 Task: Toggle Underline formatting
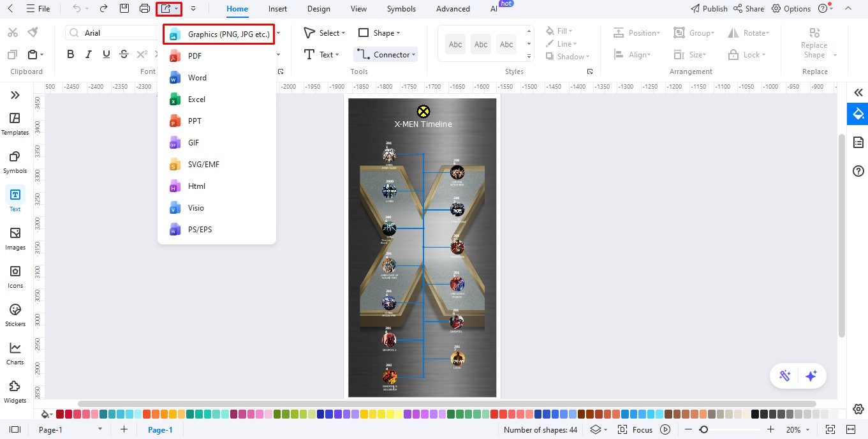click(x=107, y=55)
